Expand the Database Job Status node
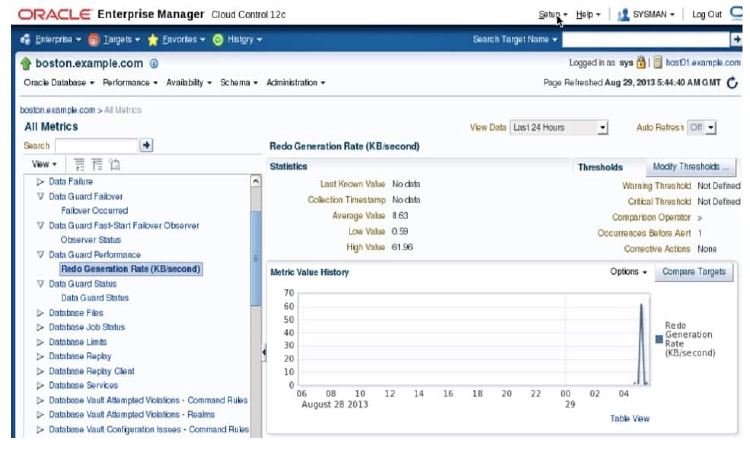The height and width of the screenshot is (449, 750). coord(40,328)
